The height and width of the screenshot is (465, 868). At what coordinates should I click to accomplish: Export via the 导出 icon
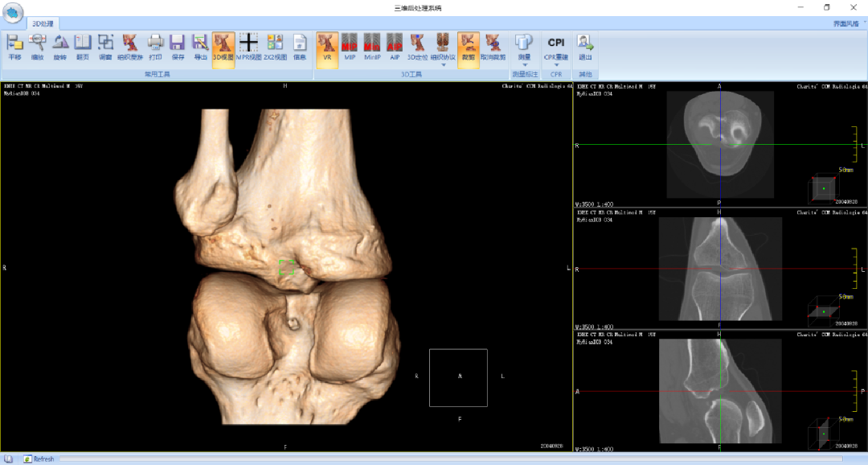200,47
